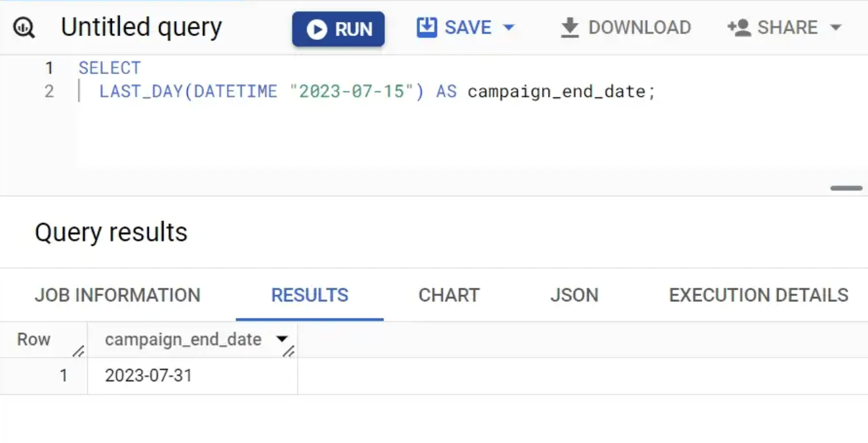Grab the editor pane resize handle
Image resolution: width=868 pixels, height=443 pixels.
pos(846,189)
